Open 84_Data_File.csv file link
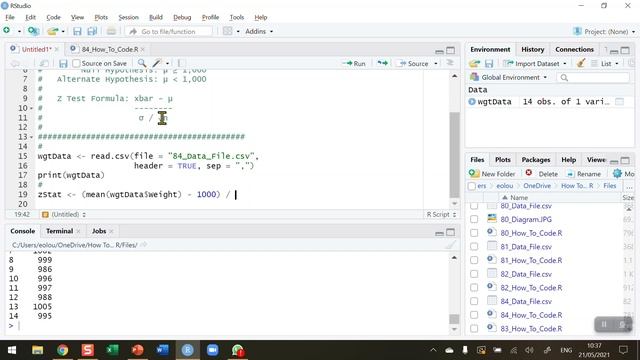The image size is (640, 360). coord(526,301)
